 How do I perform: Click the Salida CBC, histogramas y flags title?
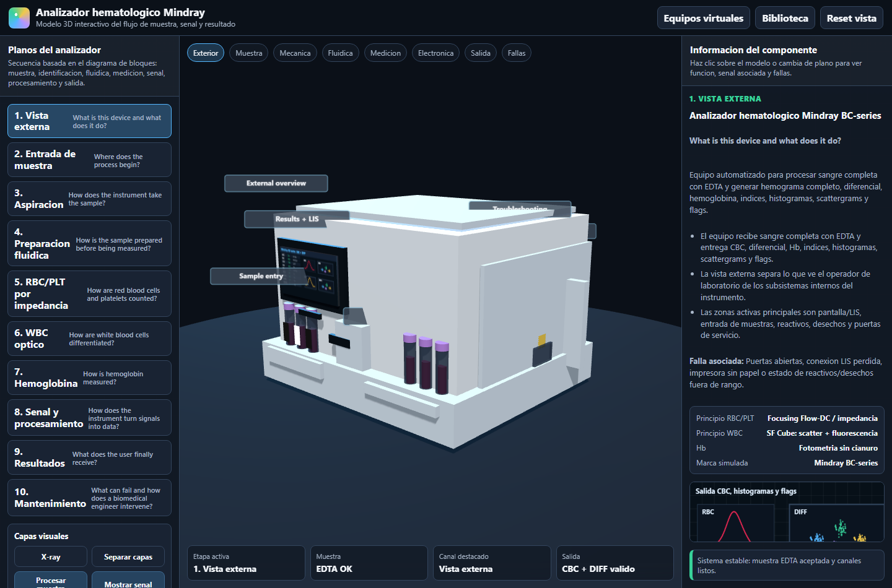pyautogui.click(x=746, y=491)
